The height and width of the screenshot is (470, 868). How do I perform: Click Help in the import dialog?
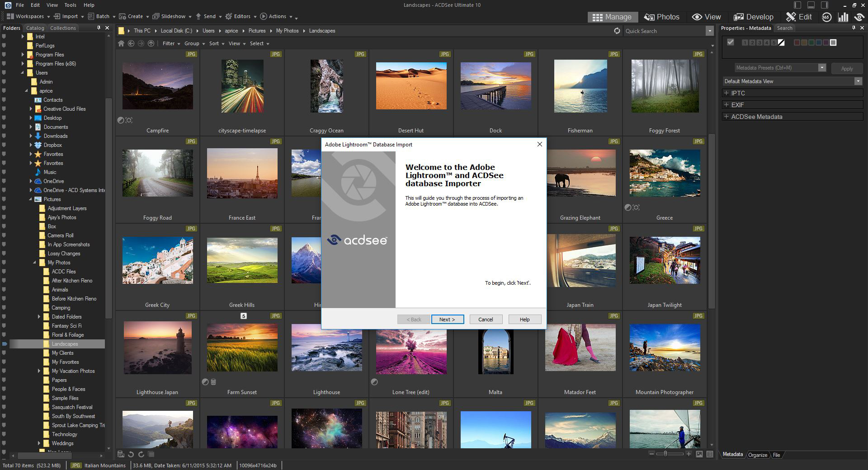pyautogui.click(x=524, y=320)
